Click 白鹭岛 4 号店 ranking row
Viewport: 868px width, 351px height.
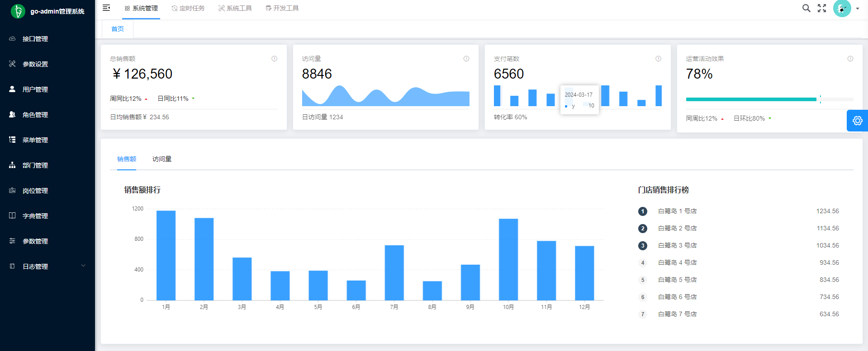point(739,262)
